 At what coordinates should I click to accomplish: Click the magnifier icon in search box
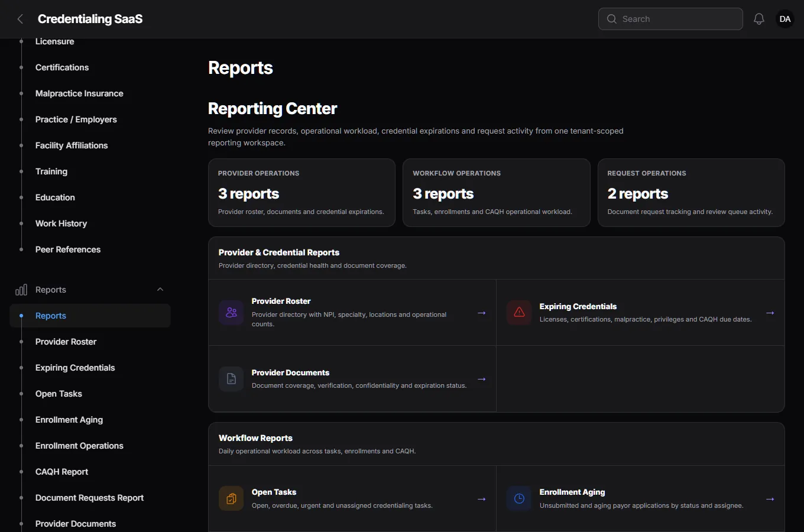coord(612,19)
